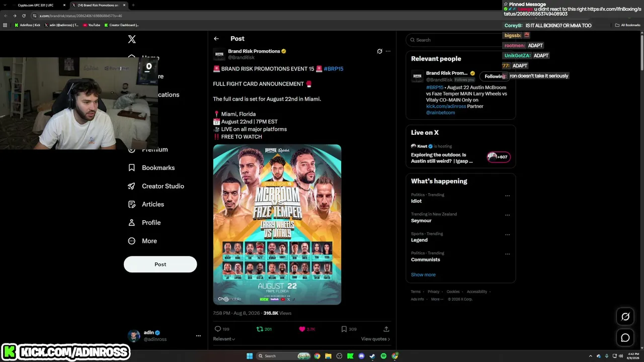The height and width of the screenshot is (362, 644).
Task: Click the white Post compose button
Action: tap(160, 264)
